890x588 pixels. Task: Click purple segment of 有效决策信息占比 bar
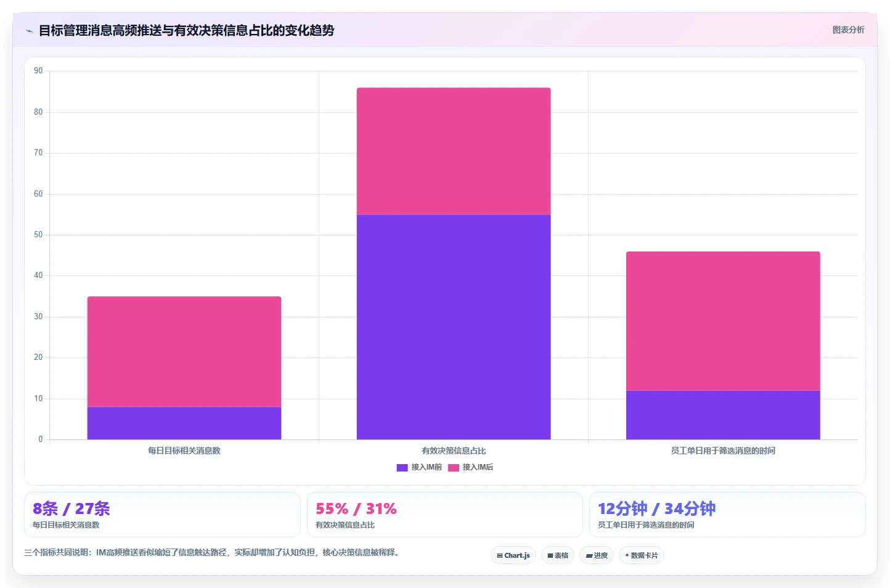[x=454, y=327]
